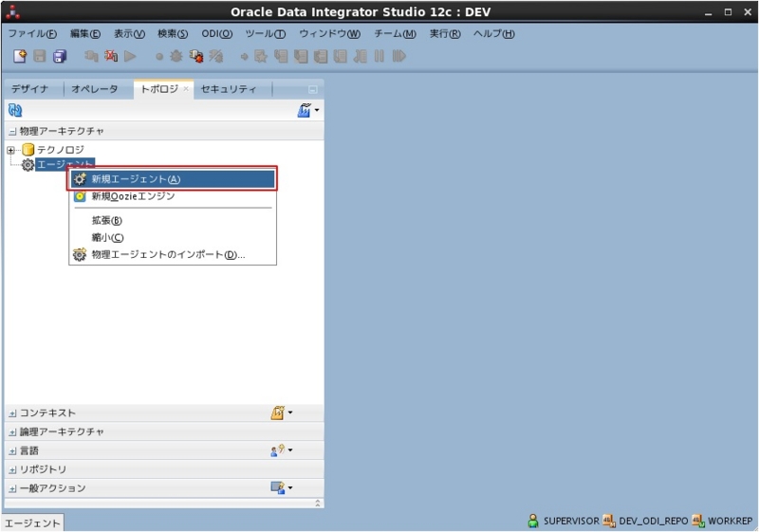Choose 新規Oozieエンジン from context menu
The width and height of the screenshot is (759, 532).
[173, 196]
